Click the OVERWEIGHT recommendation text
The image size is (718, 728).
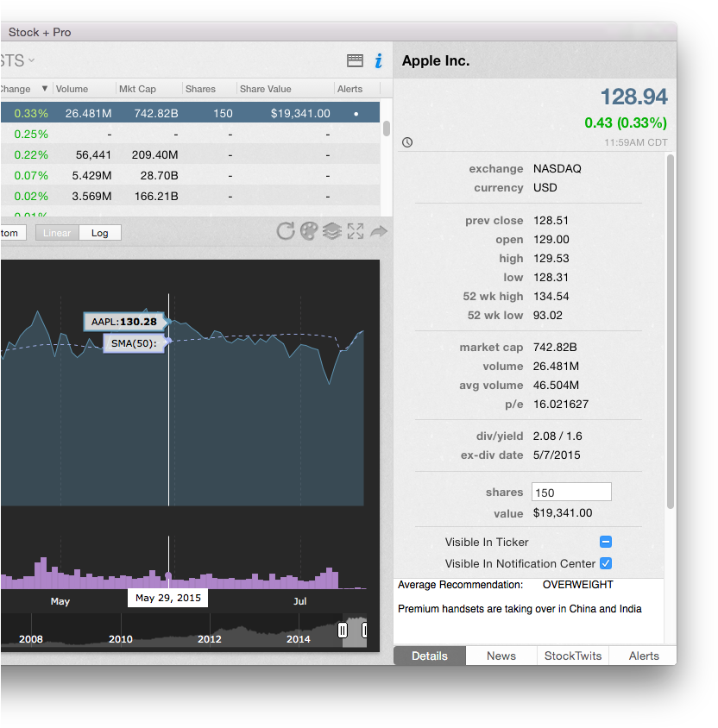pyautogui.click(x=577, y=585)
